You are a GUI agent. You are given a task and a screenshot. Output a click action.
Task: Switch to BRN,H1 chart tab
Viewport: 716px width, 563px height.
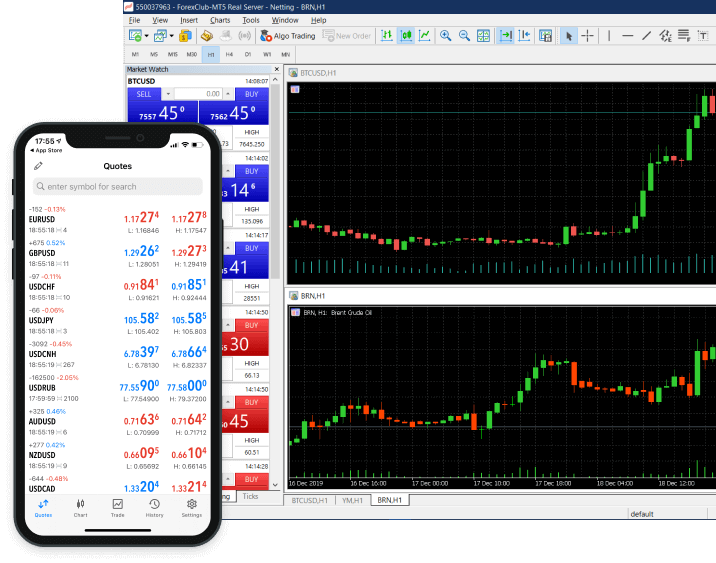(390, 500)
